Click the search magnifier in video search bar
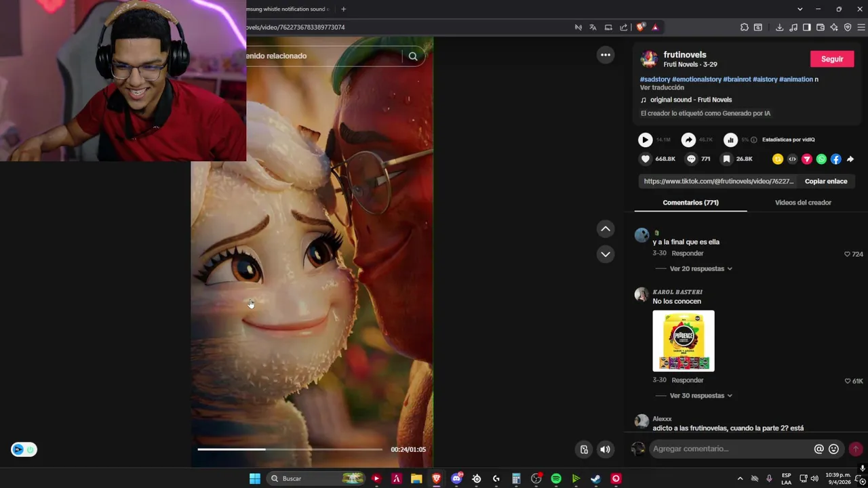 (413, 56)
